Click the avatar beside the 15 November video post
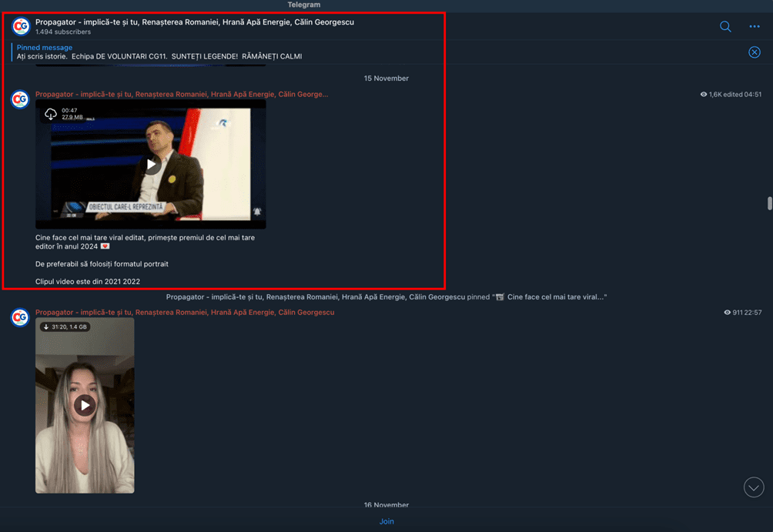 click(20, 99)
